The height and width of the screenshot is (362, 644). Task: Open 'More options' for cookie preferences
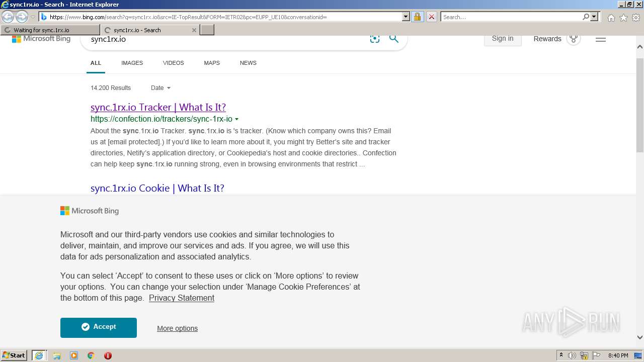(177, 328)
